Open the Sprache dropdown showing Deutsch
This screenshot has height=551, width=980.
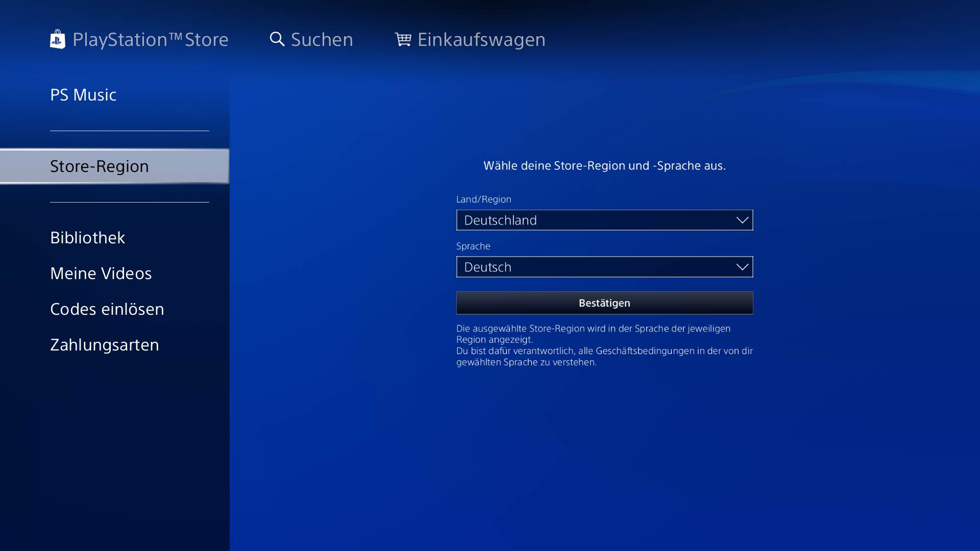[x=604, y=267]
